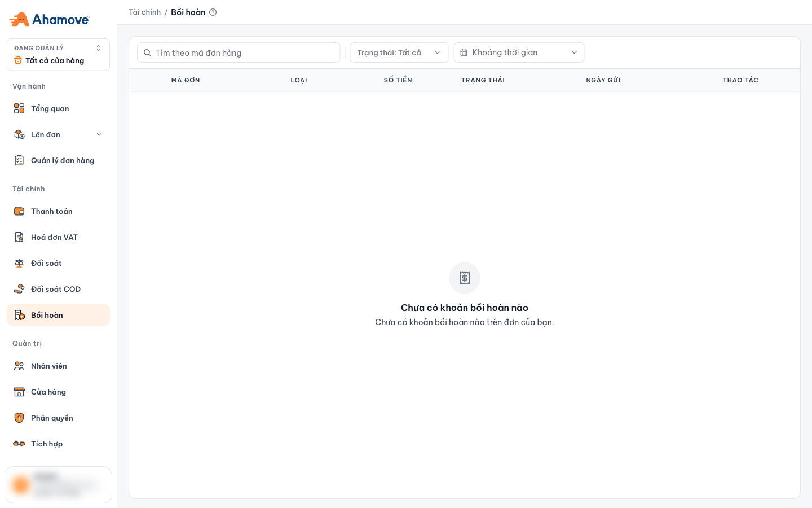This screenshot has height=508, width=812.
Task: Expand the Lên đơn submenu chevron
Action: point(99,134)
